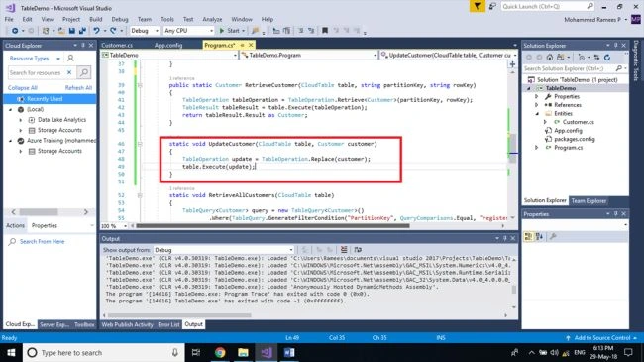Click the Redo toolbar icon
Viewport: 644px width, 362px height.
click(x=113, y=31)
